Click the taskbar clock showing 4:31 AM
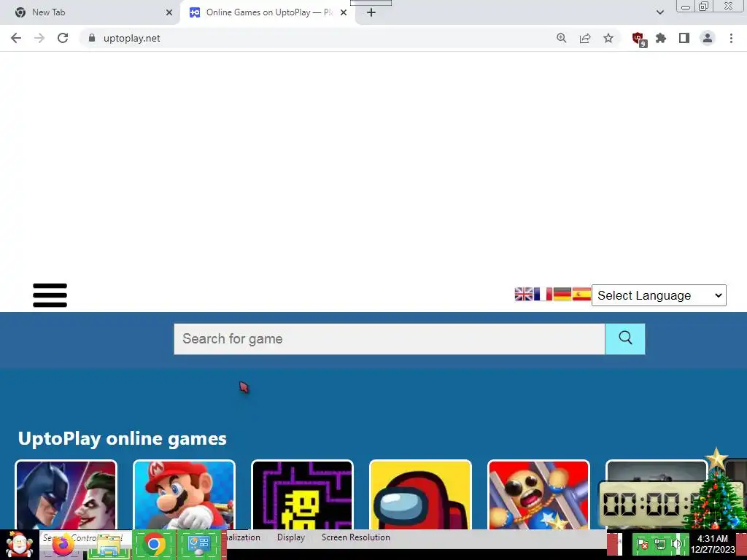This screenshot has height=560, width=747. click(713, 544)
